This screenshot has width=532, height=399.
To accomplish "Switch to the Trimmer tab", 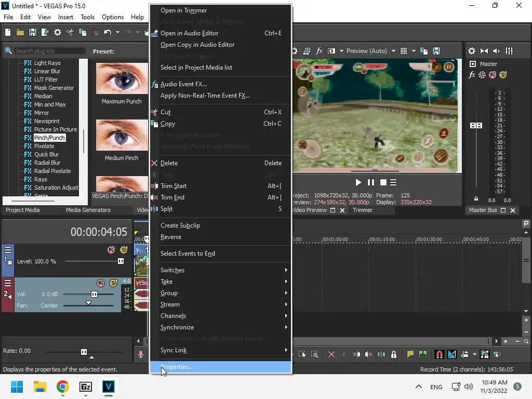I will click(x=363, y=210).
